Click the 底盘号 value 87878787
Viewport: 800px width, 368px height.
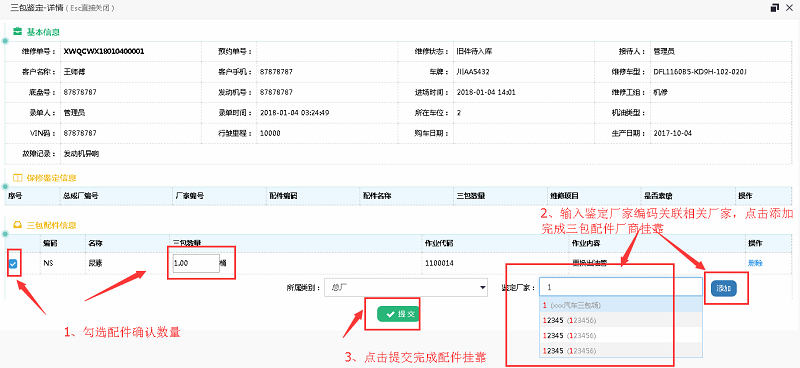[80, 92]
